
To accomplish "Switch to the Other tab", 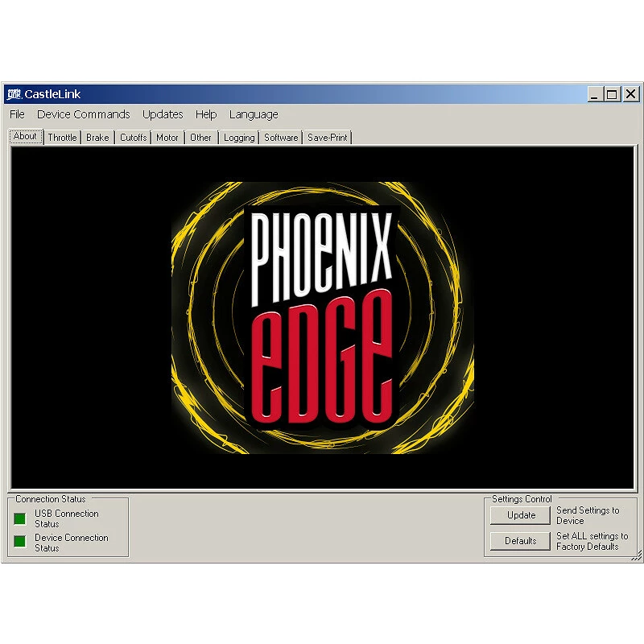I will (200, 138).
